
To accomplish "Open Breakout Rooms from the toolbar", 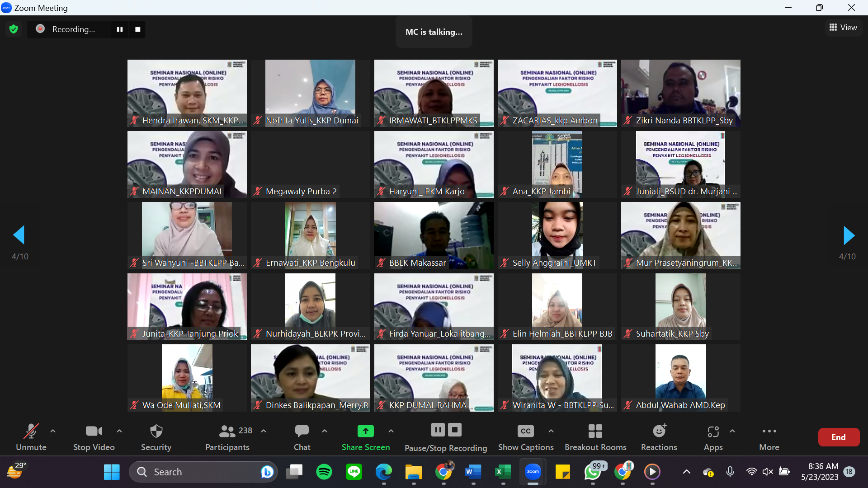I will 595,437.
